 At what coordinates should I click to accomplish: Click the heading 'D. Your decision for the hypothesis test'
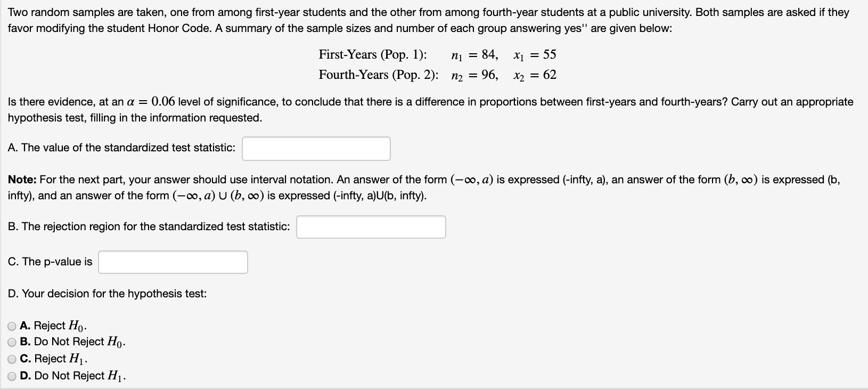[x=108, y=294]
